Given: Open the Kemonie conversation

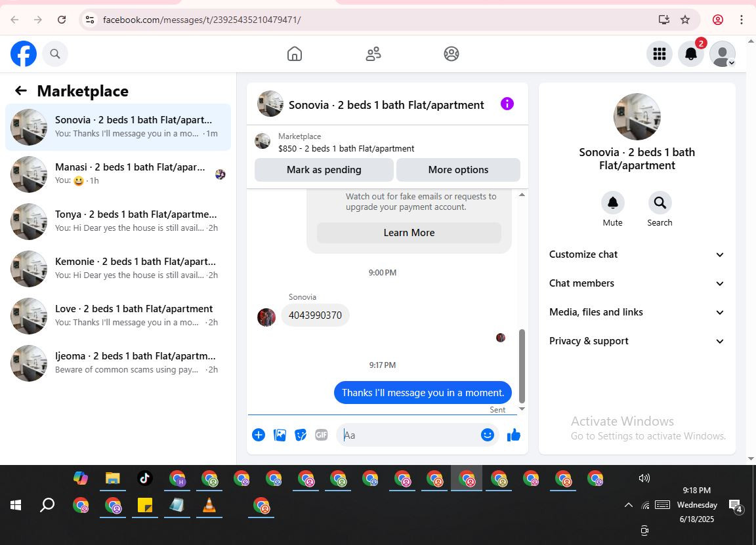Looking at the screenshot, I should [118, 268].
